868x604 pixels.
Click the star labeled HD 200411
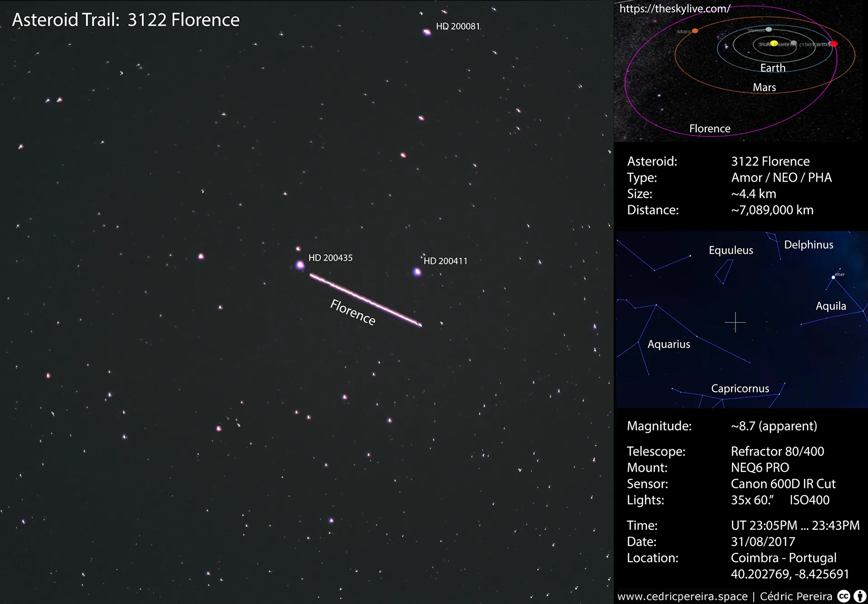tap(417, 272)
